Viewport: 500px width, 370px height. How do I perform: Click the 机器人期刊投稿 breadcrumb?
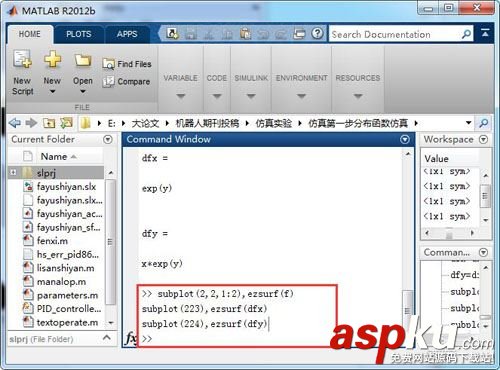tap(207, 123)
